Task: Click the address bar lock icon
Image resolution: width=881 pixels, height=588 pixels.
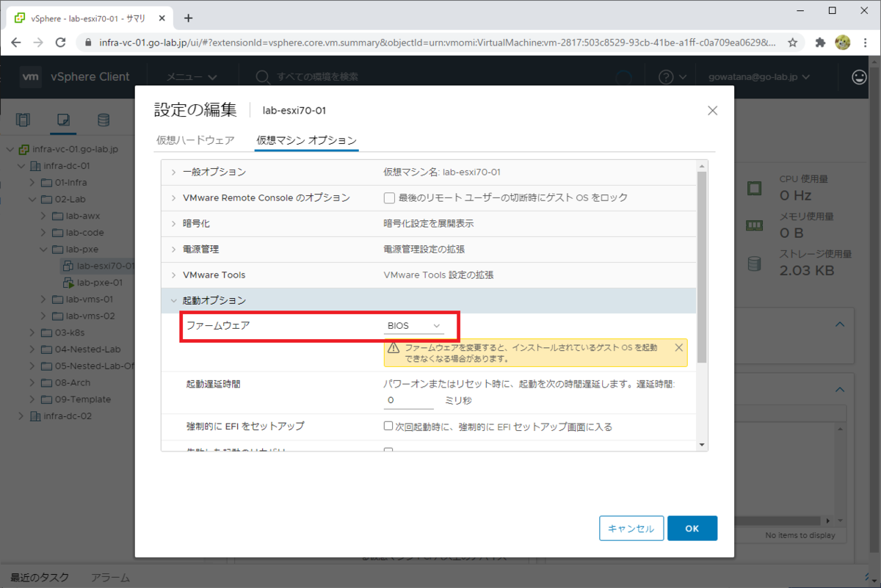Action: point(88,43)
